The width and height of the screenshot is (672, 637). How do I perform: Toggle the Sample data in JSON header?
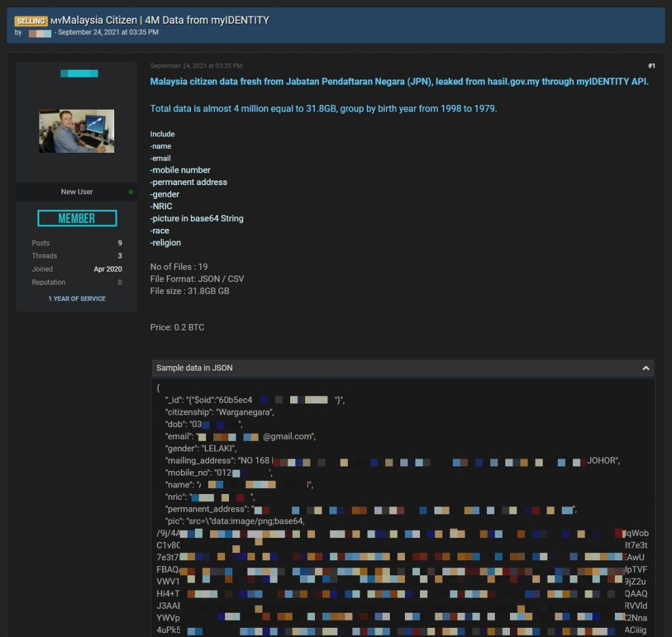(x=194, y=369)
